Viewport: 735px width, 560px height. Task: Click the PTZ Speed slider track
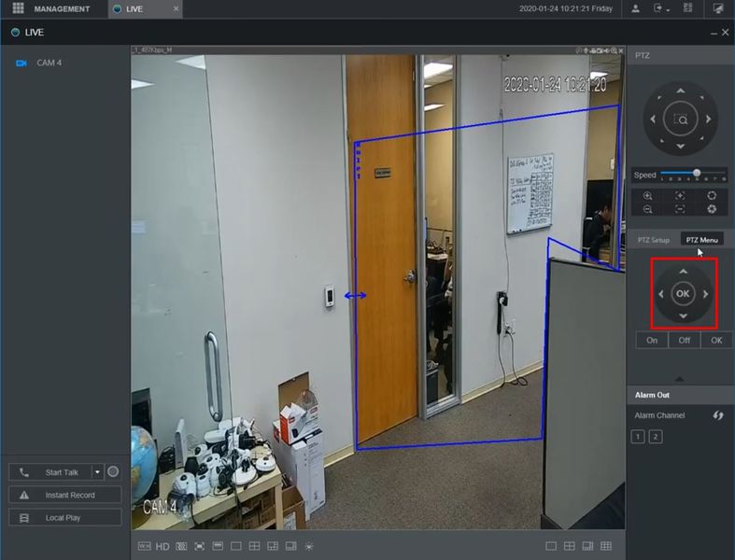693,174
